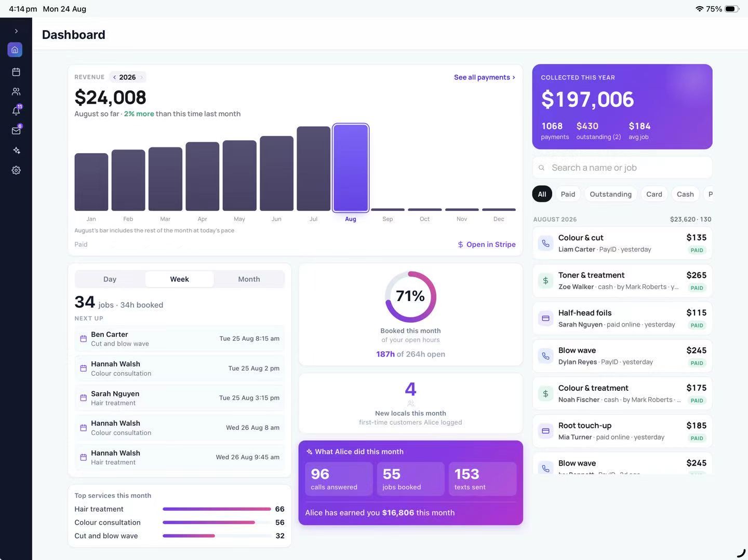Screen dimensions: 748x560
Task: Open the Home dashboard sidebar icon
Action: click(x=15, y=50)
